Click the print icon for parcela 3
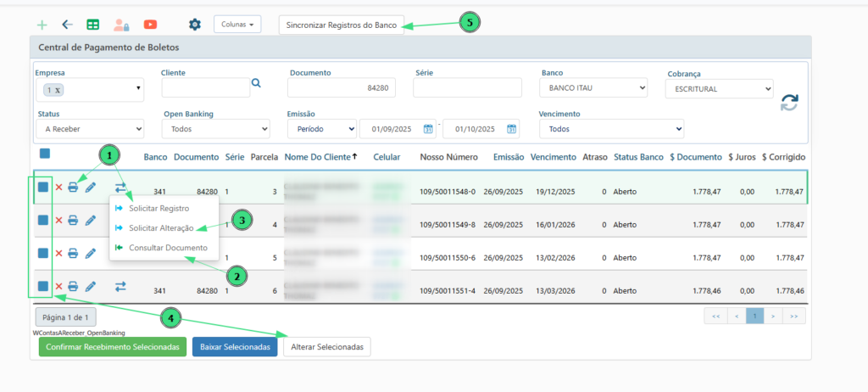868x392 pixels. (x=73, y=188)
